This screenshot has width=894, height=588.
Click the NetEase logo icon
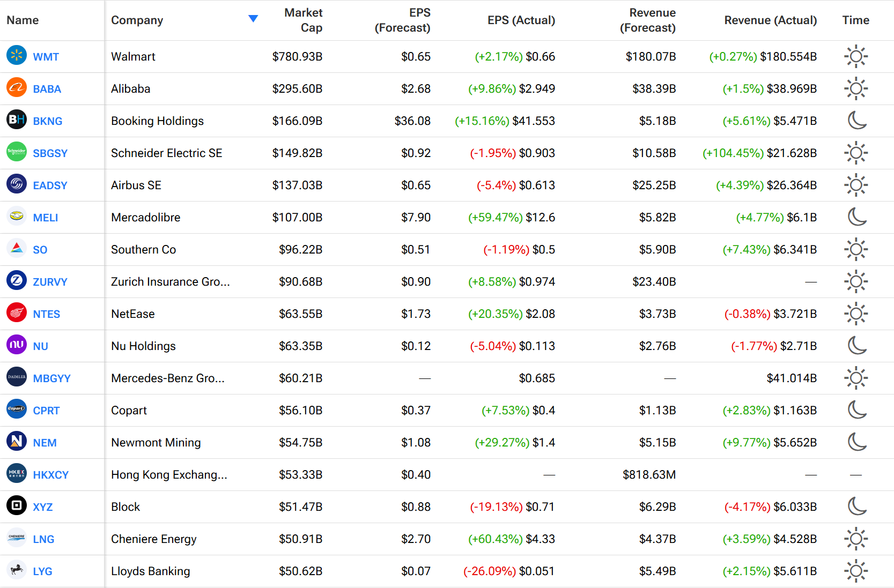point(17,312)
